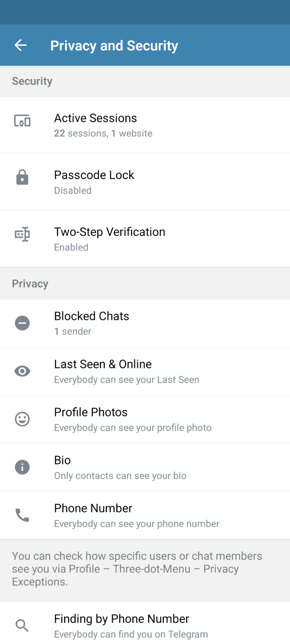
Task: Open the Passcode Lock option
Action: 145,182
